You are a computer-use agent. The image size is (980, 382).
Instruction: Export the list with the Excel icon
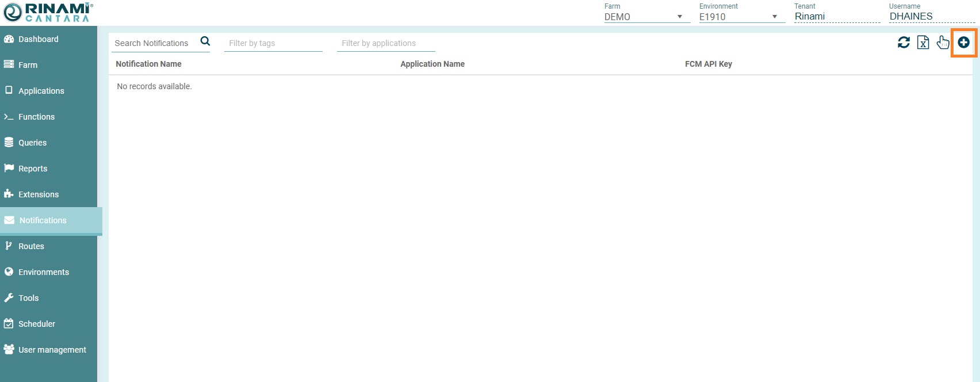(x=923, y=42)
